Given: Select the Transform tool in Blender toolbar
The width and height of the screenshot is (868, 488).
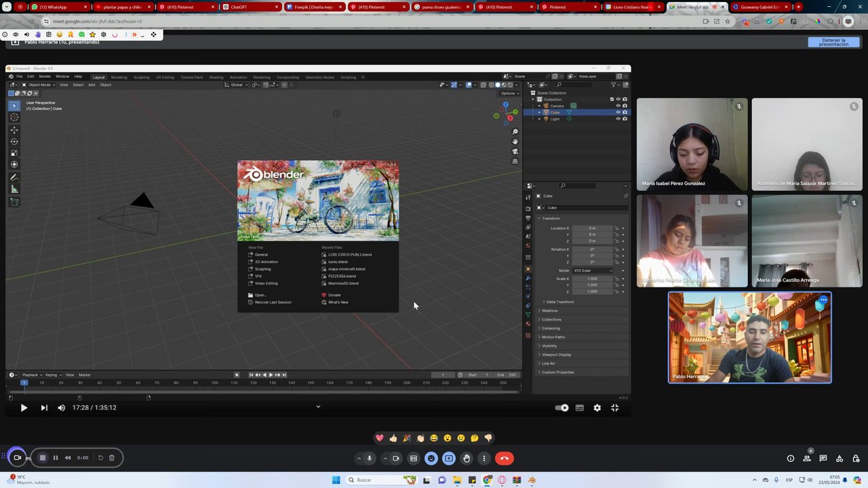Looking at the screenshot, I should [14, 164].
